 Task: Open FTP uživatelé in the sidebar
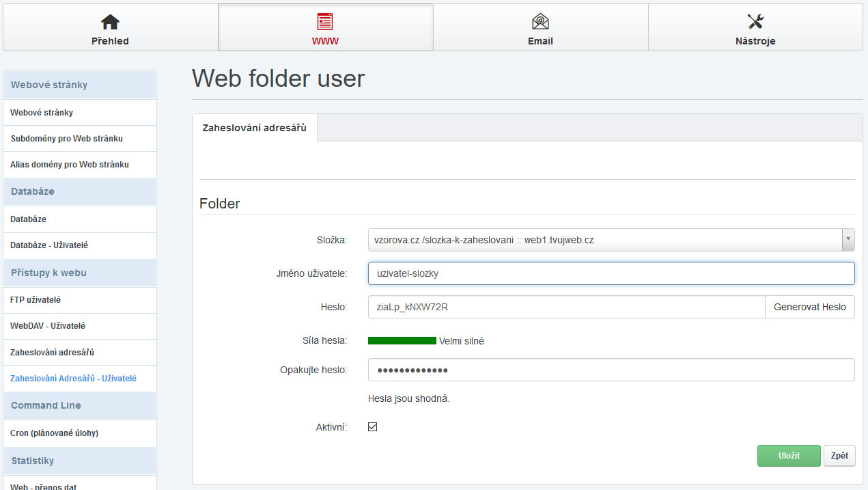(x=36, y=300)
